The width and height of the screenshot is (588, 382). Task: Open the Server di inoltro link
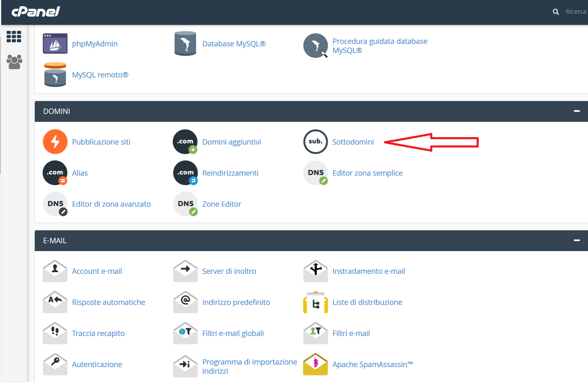pyautogui.click(x=229, y=271)
